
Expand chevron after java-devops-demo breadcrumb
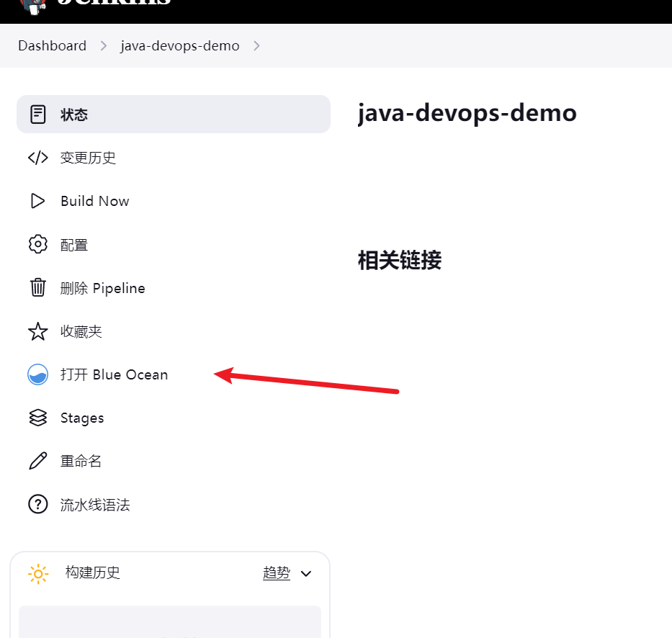pos(256,45)
